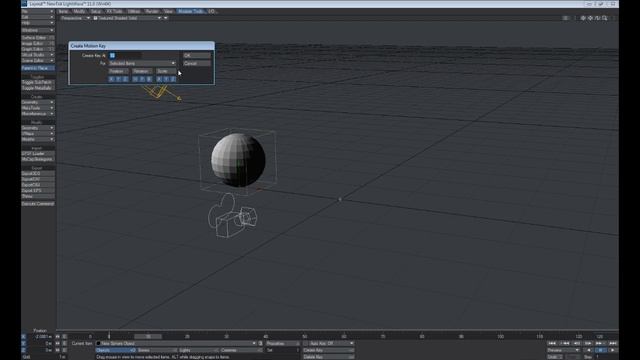The image size is (640, 360).
Task: Toggle scale X channel in Create Motion Key
Action: (159, 79)
